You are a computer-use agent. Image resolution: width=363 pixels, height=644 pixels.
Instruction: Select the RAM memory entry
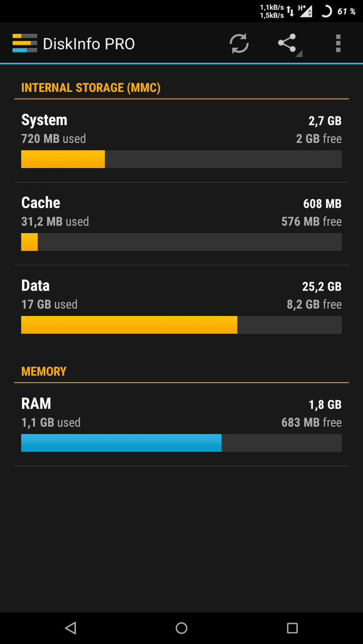(x=181, y=425)
